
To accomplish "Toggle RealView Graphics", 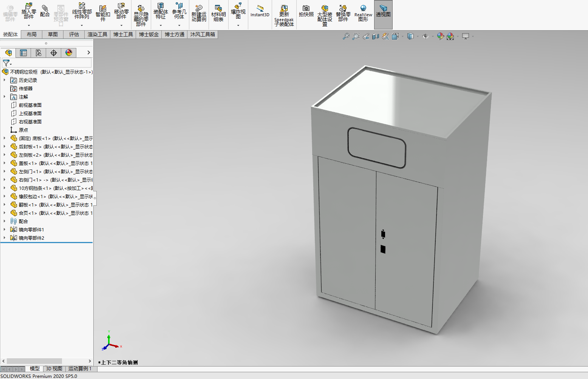I will 363,13.
